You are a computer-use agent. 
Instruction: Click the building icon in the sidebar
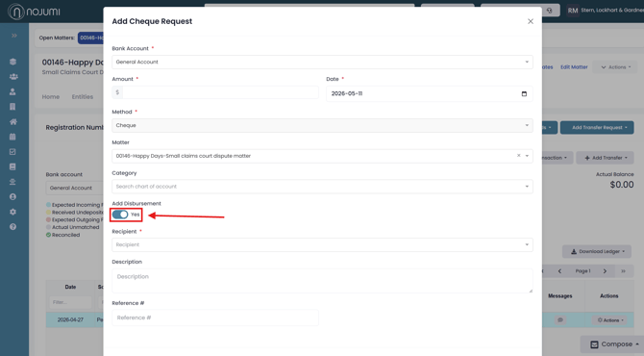point(12,107)
